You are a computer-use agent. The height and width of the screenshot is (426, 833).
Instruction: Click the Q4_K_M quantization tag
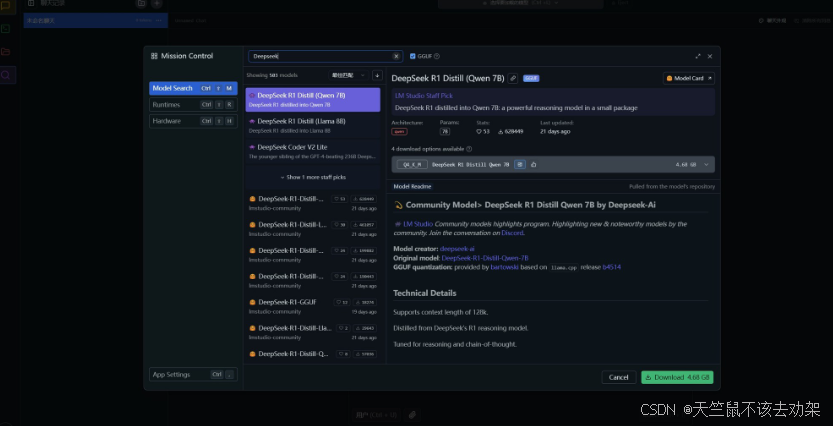[412, 165]
